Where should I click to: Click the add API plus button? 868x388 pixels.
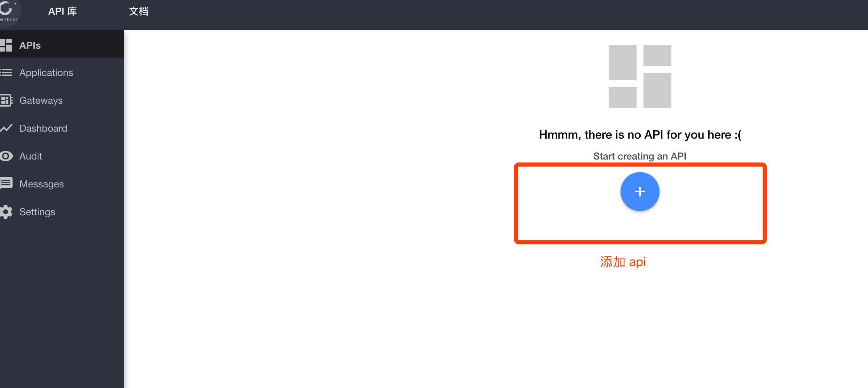pos(639,191)
